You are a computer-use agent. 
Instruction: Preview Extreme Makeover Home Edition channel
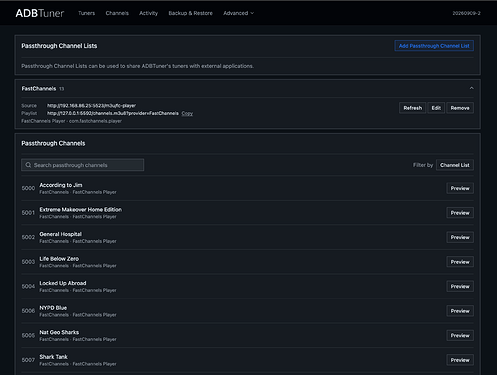click(460, 213)
